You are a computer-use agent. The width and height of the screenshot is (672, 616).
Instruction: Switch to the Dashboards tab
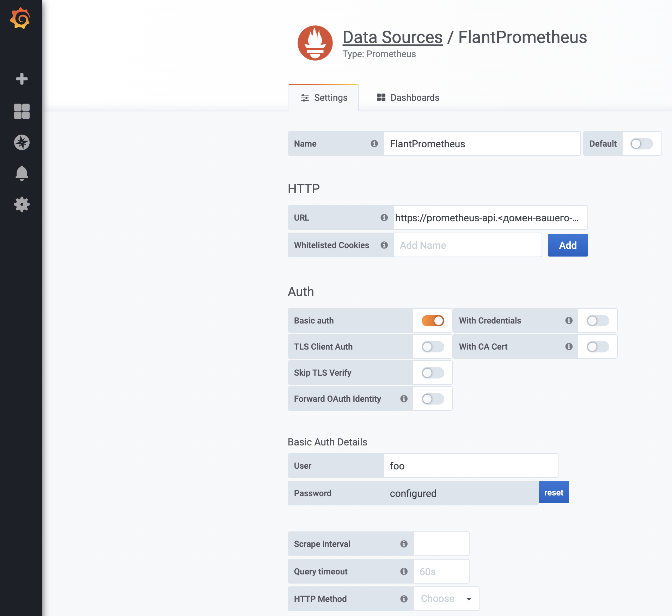pyautogui.click(x=408, y=98)
